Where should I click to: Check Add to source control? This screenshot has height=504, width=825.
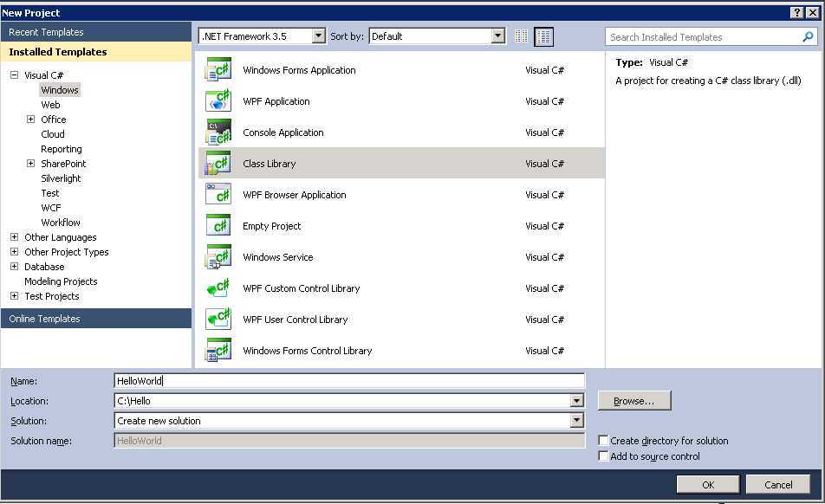click(x=603, y=456)
